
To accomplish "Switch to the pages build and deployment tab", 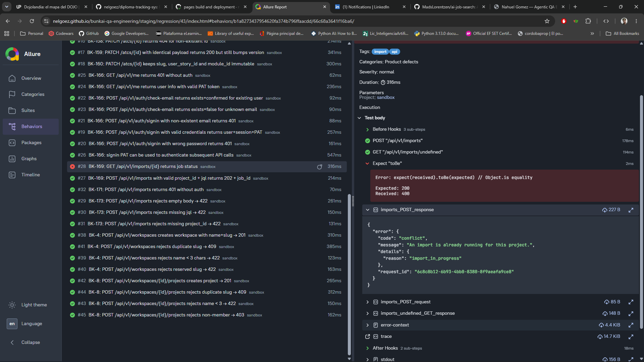I will pos(211,7).
